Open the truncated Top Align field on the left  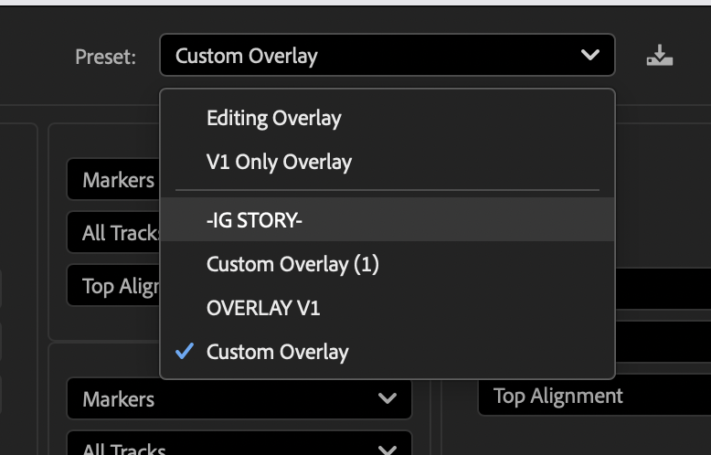point(113,286)
